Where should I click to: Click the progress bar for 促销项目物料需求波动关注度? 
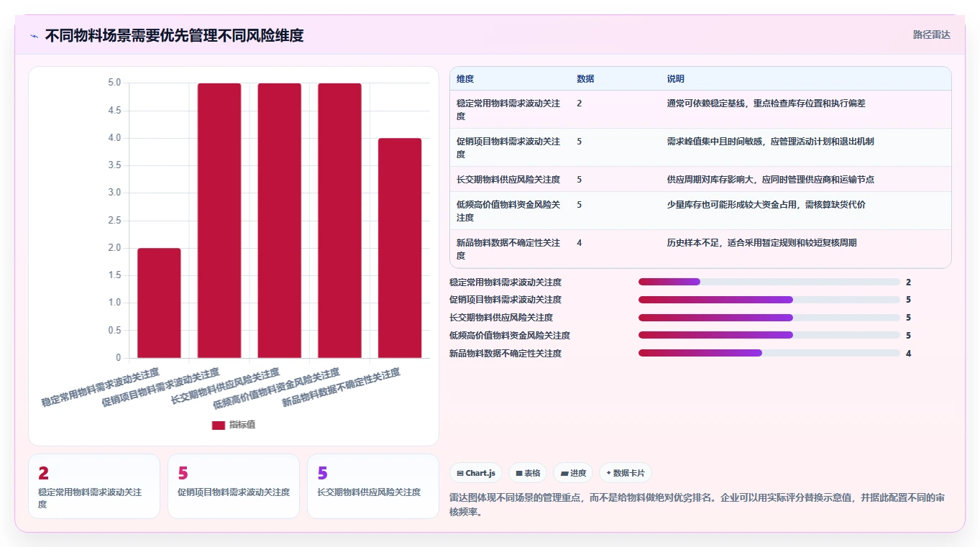click(769, 300)
